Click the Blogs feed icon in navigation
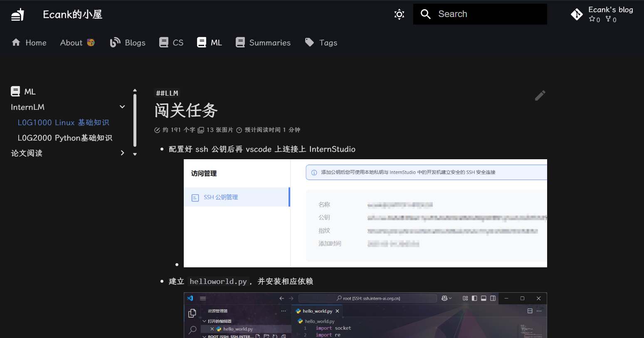Viewport: 644px width, 338px height. [115, 42]
